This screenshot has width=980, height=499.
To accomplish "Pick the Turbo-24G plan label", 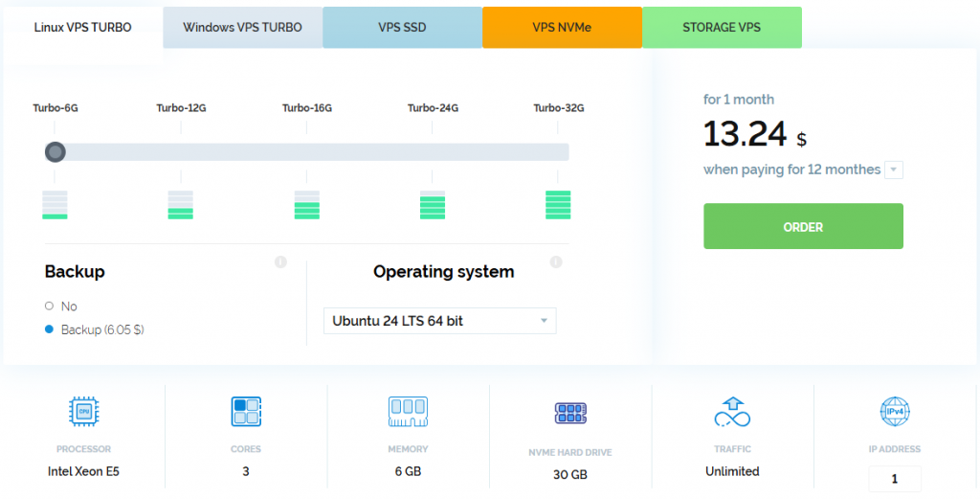I will pos(433,108).
